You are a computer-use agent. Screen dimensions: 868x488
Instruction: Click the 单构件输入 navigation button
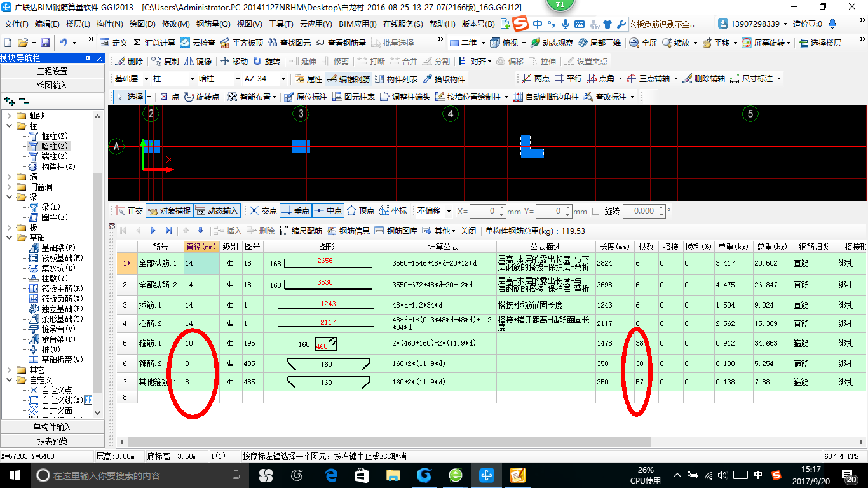52,427
